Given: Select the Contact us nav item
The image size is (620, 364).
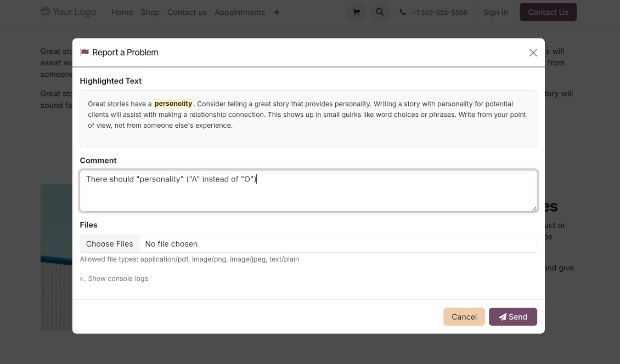Looking at the screenshot, I should click(187, 12).
